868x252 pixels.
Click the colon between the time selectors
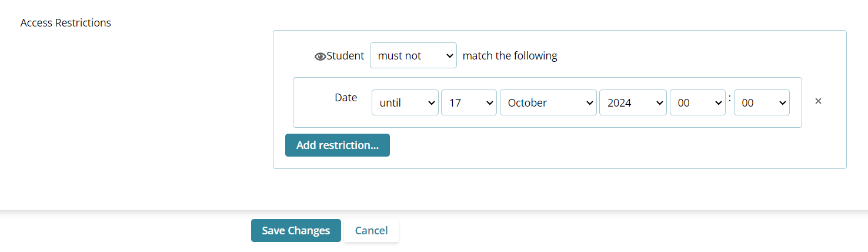pyautogui.click(x=730, y=99)
